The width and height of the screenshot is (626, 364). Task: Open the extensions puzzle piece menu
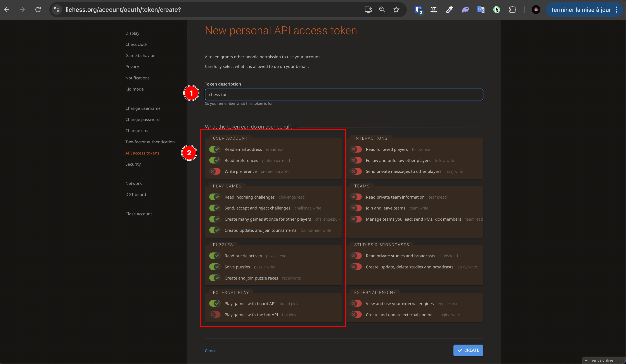click(512, 9)
